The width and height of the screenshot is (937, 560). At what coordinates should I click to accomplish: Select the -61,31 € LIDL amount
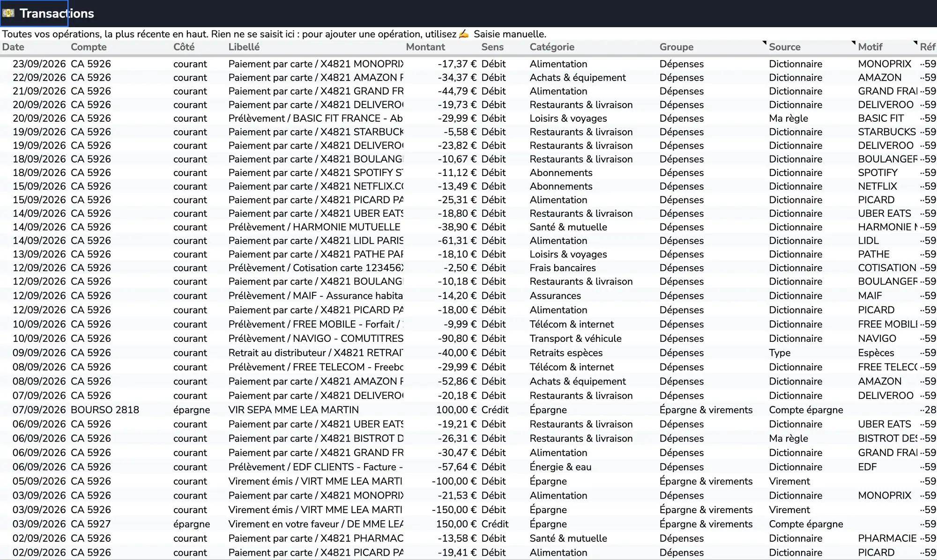457,241
